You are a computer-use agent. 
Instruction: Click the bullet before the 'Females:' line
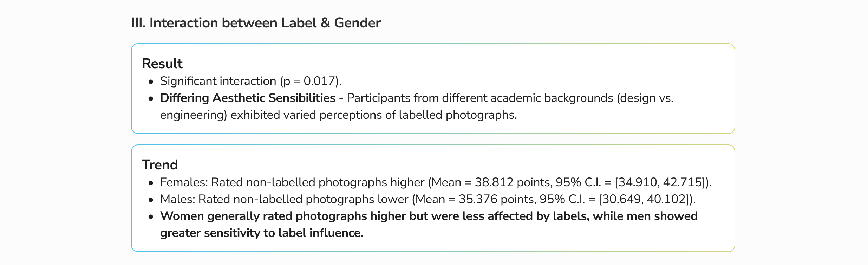coord(151,183)
